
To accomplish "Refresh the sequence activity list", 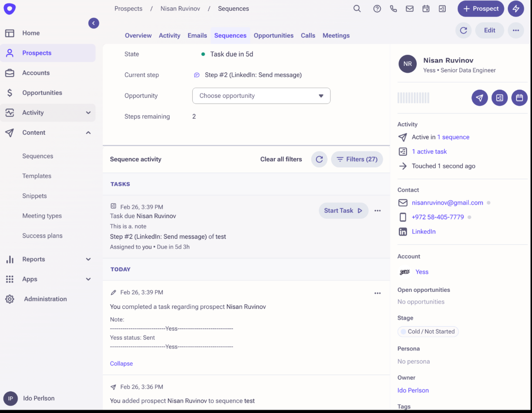I will pyautogui.click(x=319, y=159).
